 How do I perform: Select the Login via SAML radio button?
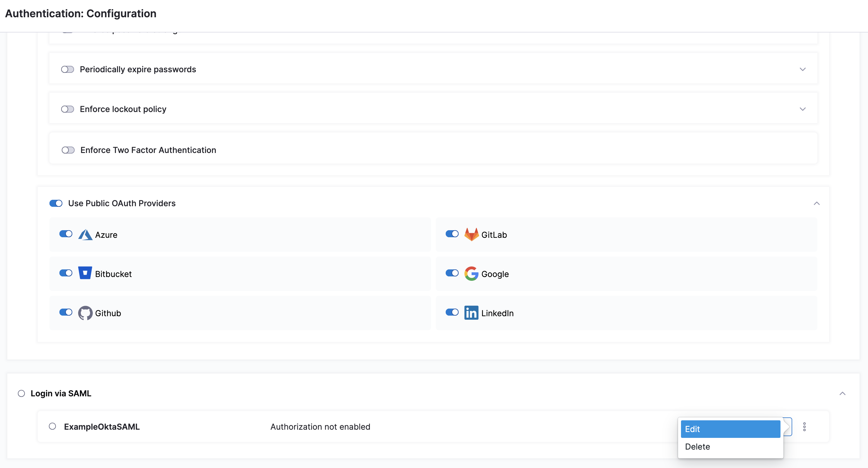pyautogui.click(x=21, y=394)
